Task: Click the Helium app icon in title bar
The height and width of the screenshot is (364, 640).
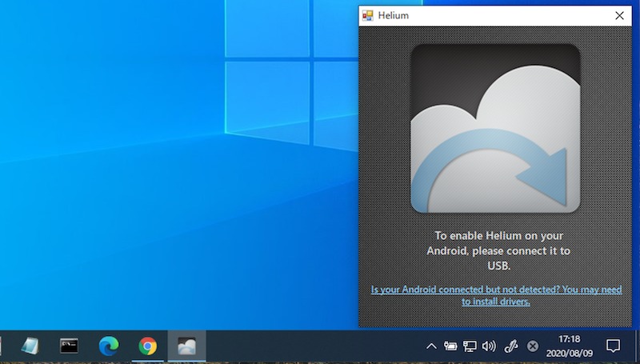Action: click(x=368, y=15)
